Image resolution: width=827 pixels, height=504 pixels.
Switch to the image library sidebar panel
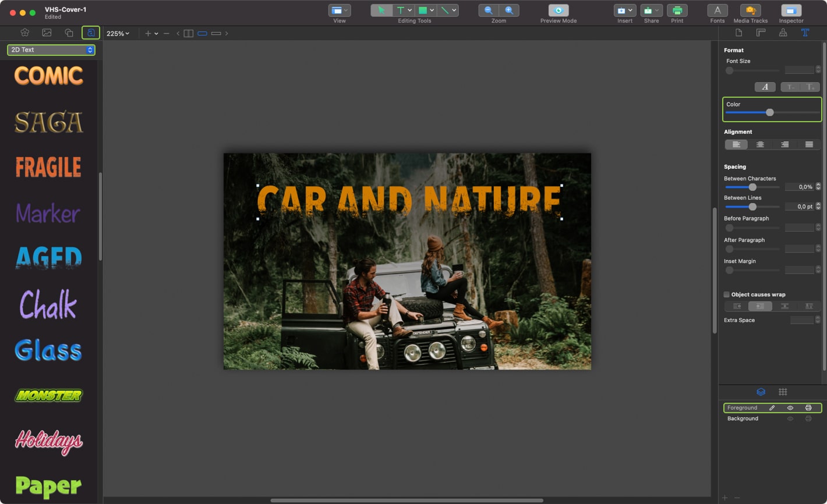point(47,33)
